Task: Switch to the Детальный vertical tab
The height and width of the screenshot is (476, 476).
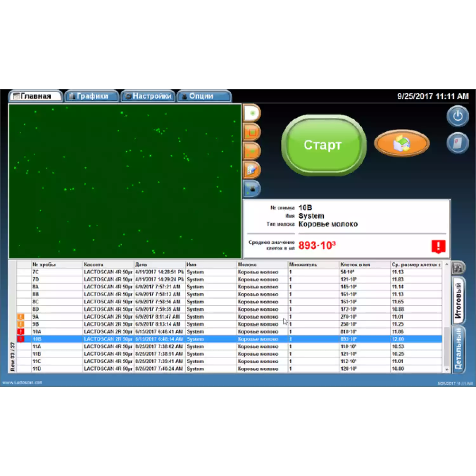Action: 458,349
